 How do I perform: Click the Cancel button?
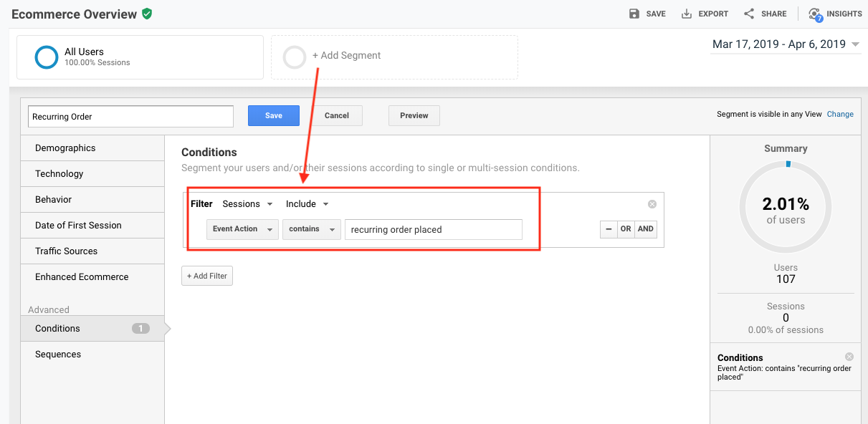click(x=337, y=115)
